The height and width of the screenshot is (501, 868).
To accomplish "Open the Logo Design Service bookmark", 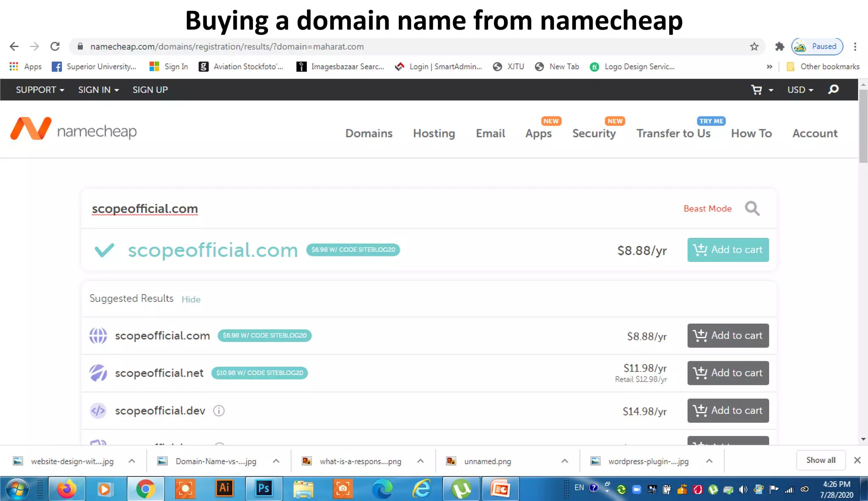I will click(632, 67).
